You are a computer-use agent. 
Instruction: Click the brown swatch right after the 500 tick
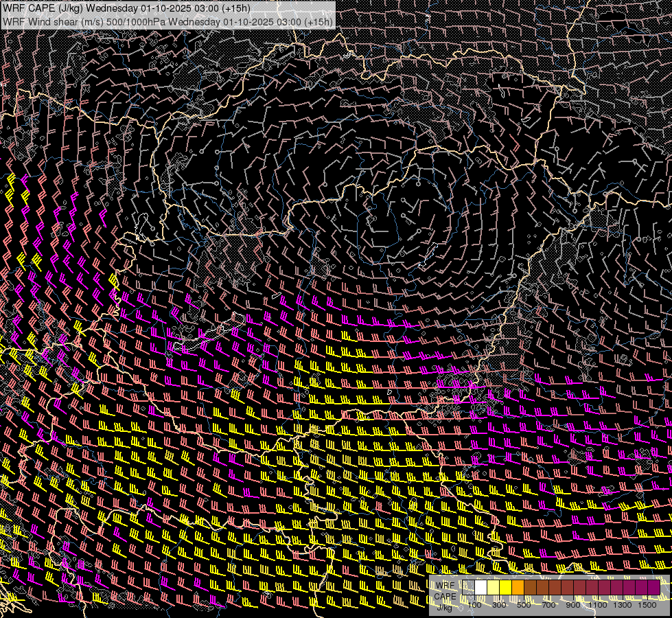coord(531,588)
